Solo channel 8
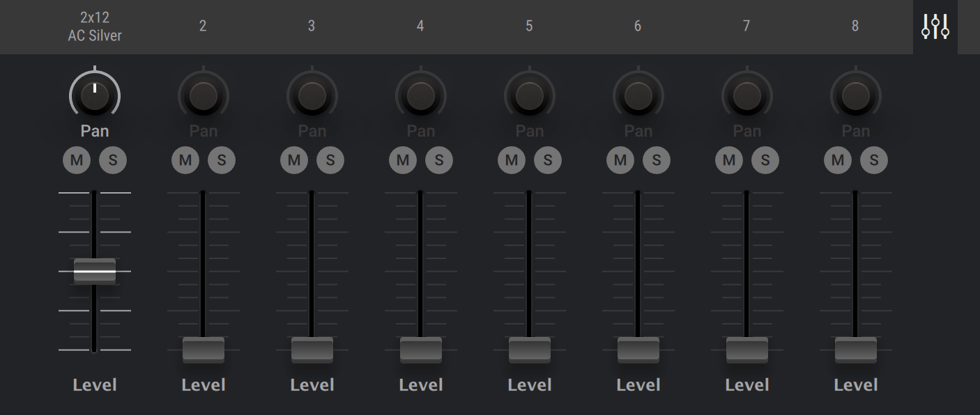 pos(875,159)
